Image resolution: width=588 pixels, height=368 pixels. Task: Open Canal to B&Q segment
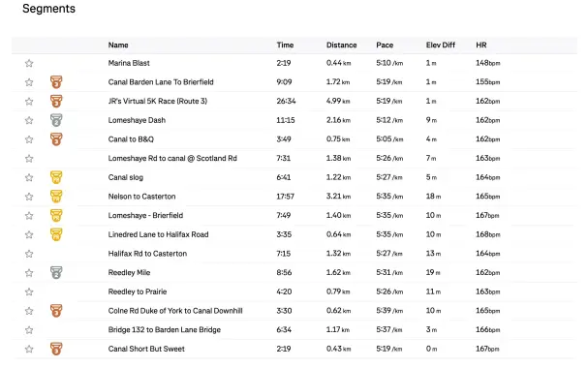pos(131,139)
